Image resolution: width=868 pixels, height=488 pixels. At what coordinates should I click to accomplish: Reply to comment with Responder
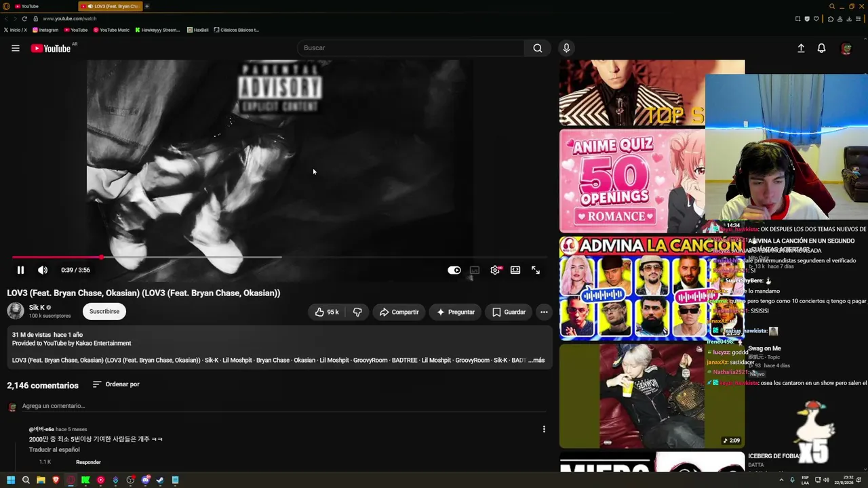point(88,462)
